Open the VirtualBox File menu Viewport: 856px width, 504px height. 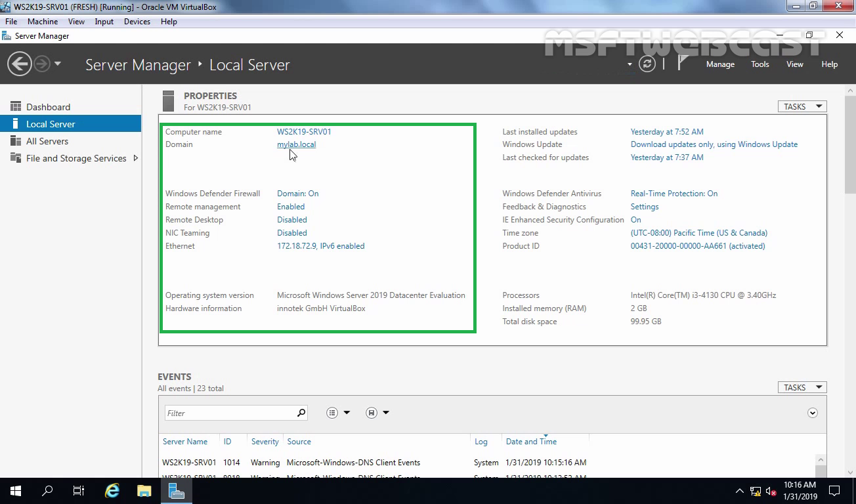[x=11, y=22]
